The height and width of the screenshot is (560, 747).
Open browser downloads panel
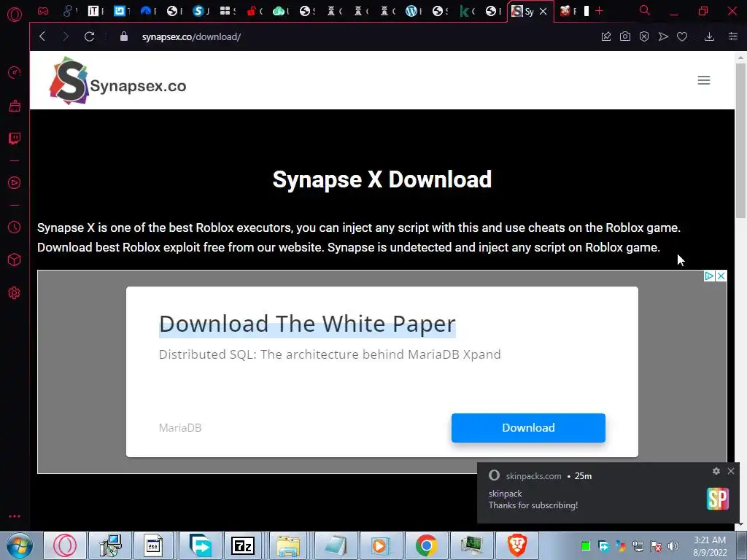(709, 36)
